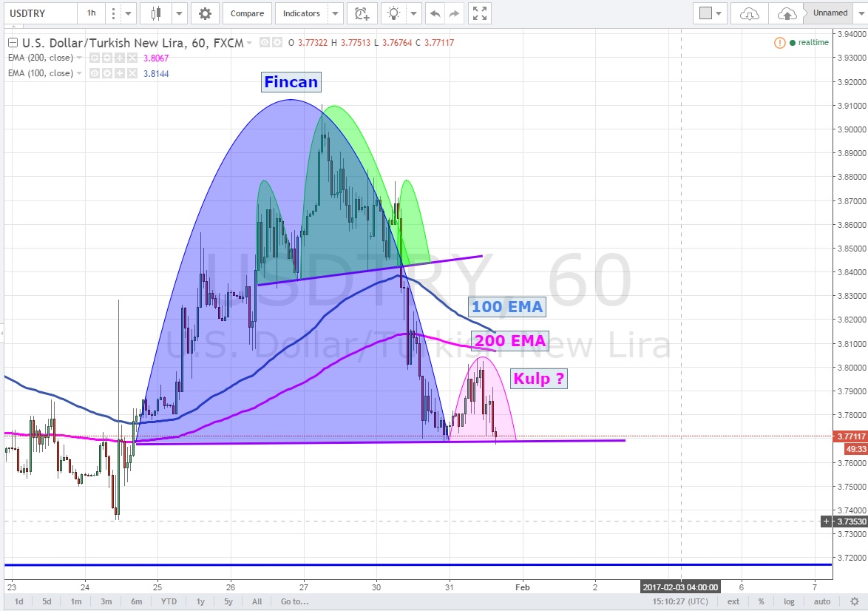868x611 pixels.
Task: Select the 5d date range
Action: tap(47, 601)
